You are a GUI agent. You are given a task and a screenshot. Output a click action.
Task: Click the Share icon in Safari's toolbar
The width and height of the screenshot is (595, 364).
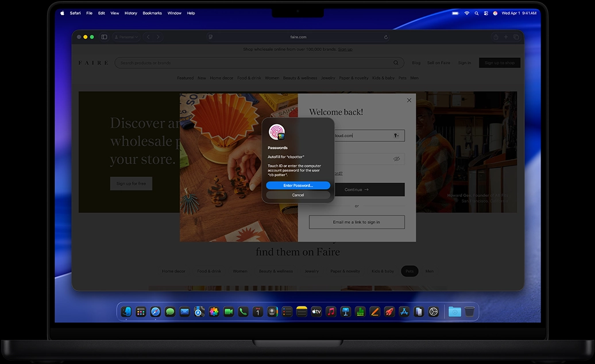(x=496, y=36)
